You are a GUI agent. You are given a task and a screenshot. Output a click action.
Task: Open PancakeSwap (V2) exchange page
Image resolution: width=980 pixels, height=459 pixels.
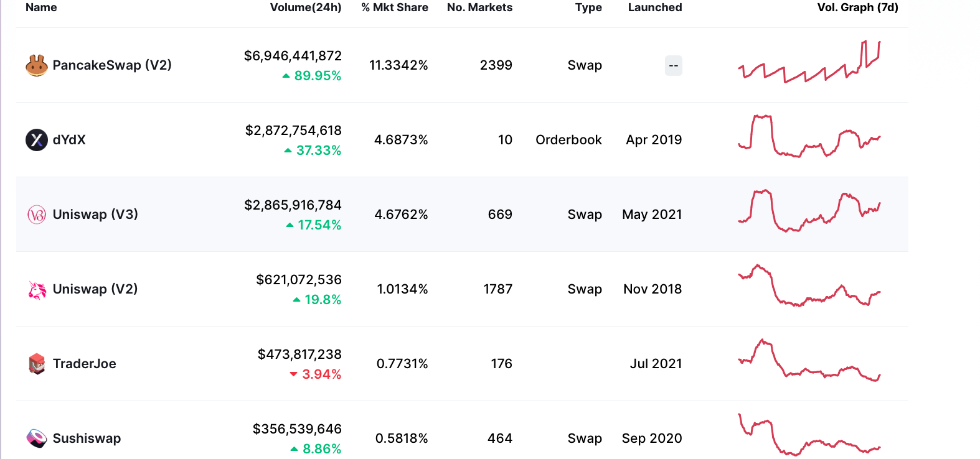point(112,65)
